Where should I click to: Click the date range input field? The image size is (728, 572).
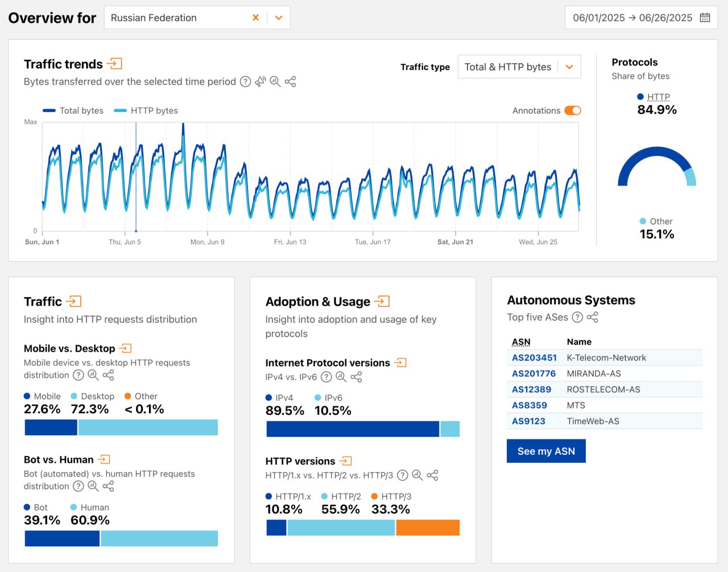(632, 18)
